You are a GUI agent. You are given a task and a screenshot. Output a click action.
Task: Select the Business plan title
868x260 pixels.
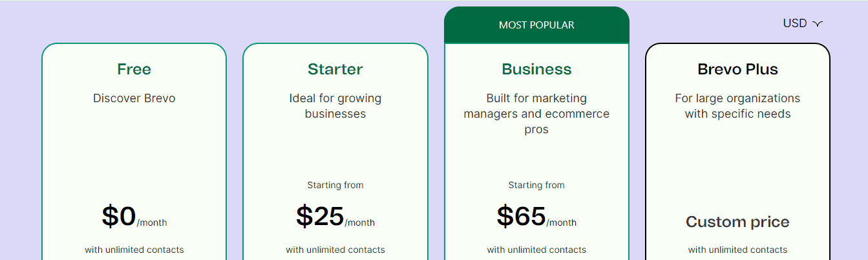pyautogui.click(x=536, y=69)
